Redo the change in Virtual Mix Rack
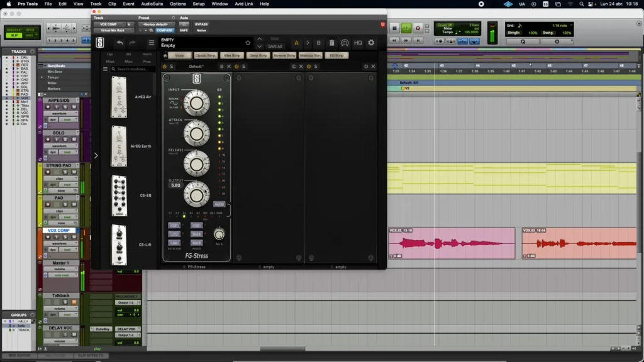Image resolution: width=644 pixels, height=362 pixels. 132,43
